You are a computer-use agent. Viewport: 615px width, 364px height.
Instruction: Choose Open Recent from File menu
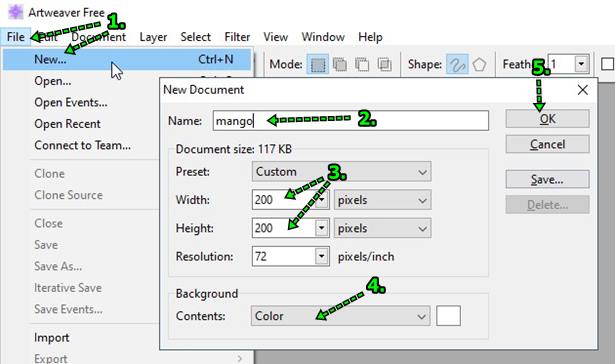coord(67,124)
